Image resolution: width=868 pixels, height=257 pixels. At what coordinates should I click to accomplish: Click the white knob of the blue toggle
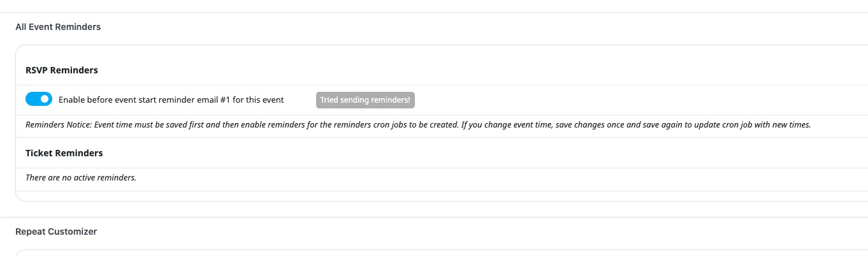click(45, 99)
